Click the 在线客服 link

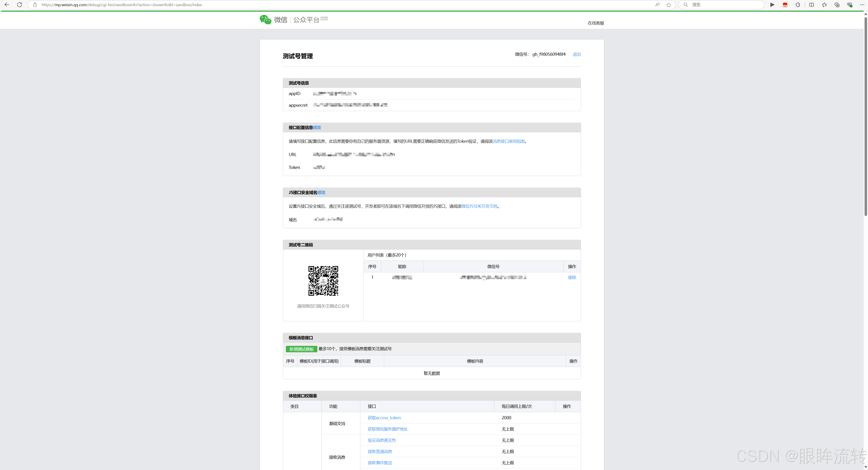click(596, 23)
